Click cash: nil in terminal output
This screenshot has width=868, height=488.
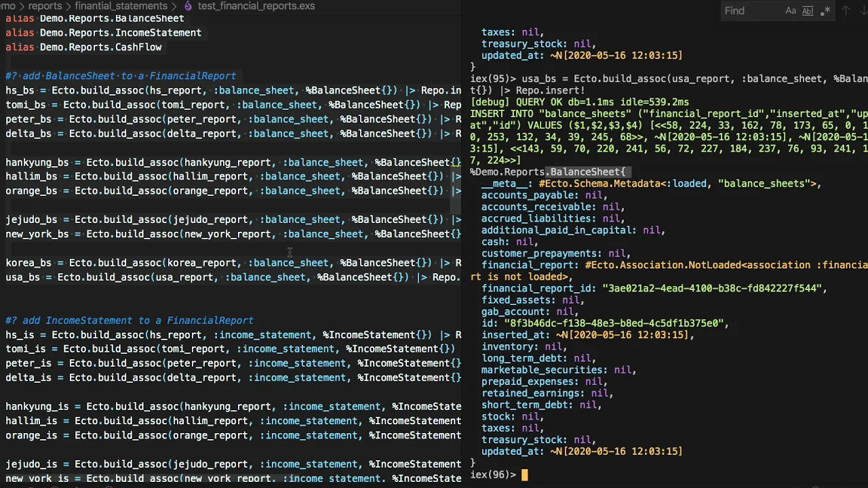click(x=510, y=241)
